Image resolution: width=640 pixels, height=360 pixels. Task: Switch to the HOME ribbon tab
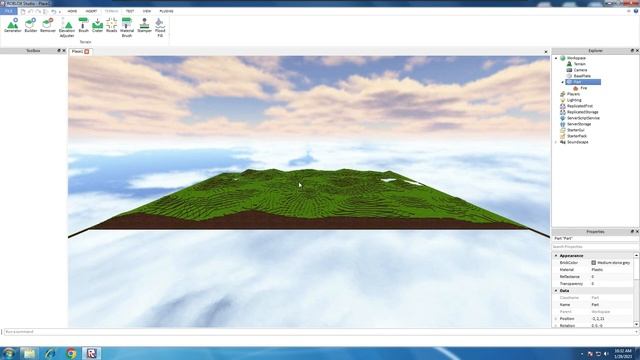[72, 11]
